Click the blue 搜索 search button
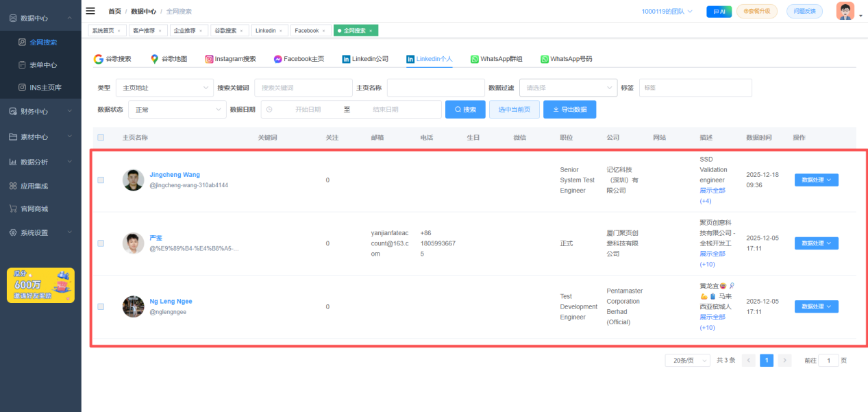 (465, 110)
